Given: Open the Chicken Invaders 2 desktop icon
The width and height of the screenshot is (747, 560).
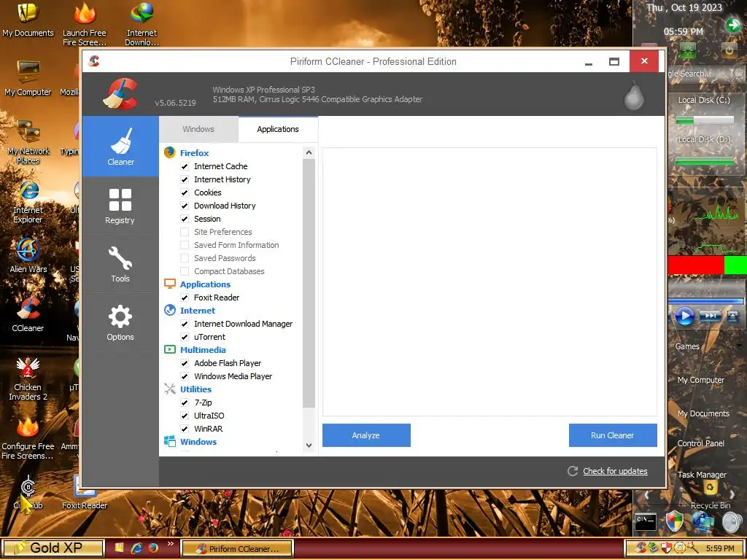Looking at the screenshot, I should (28, 378).
